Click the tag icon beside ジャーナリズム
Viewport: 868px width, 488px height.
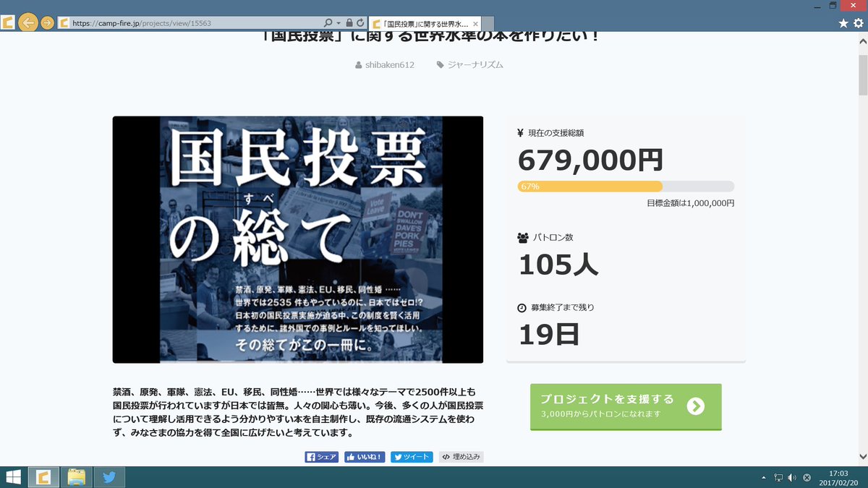point(441,65)
